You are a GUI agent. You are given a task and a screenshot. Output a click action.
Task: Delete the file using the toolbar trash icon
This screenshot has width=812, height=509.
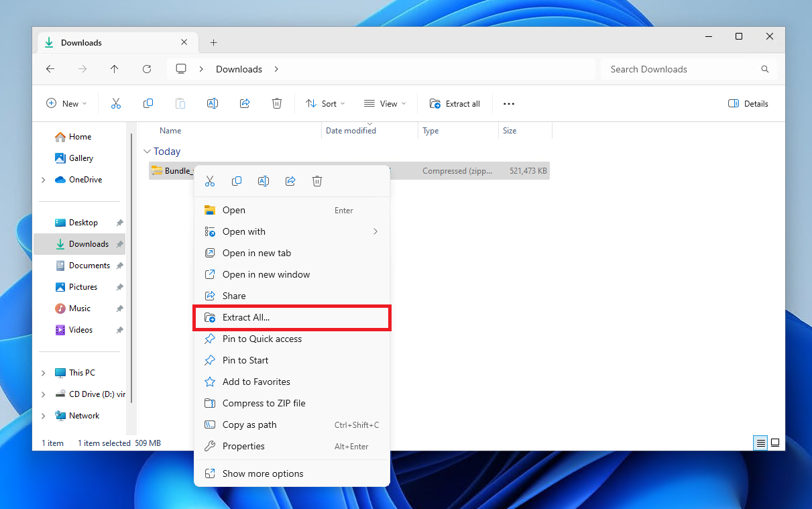tap(276, 103)
